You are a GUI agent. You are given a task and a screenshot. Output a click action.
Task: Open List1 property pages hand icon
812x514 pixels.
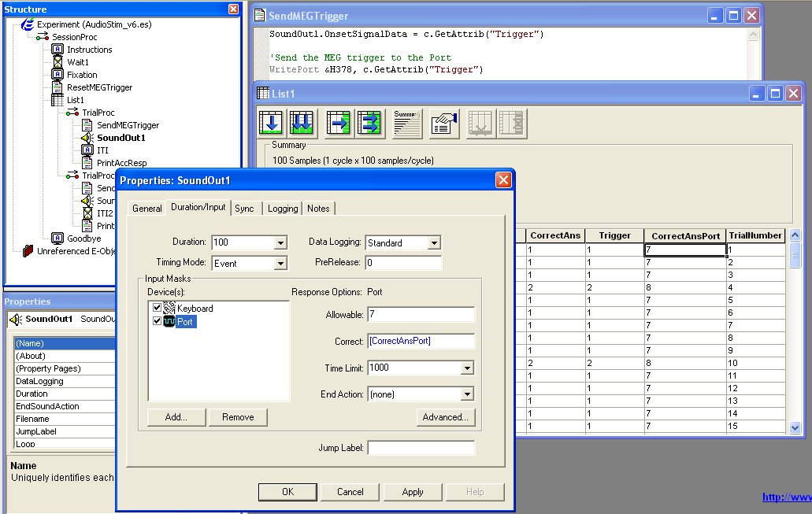444,124
